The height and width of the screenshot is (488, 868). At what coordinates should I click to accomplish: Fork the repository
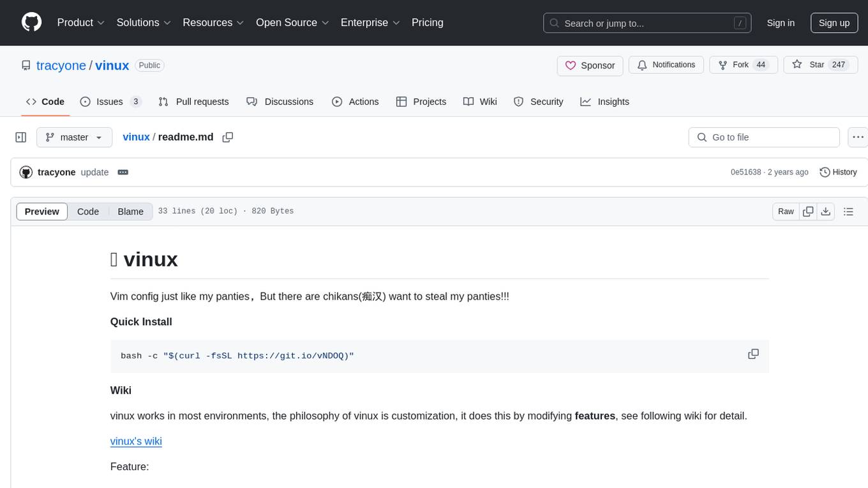[744, 65]
